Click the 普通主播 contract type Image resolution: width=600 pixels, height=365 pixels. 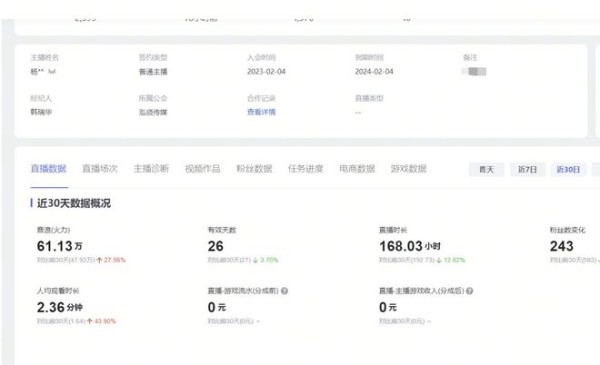153,72
